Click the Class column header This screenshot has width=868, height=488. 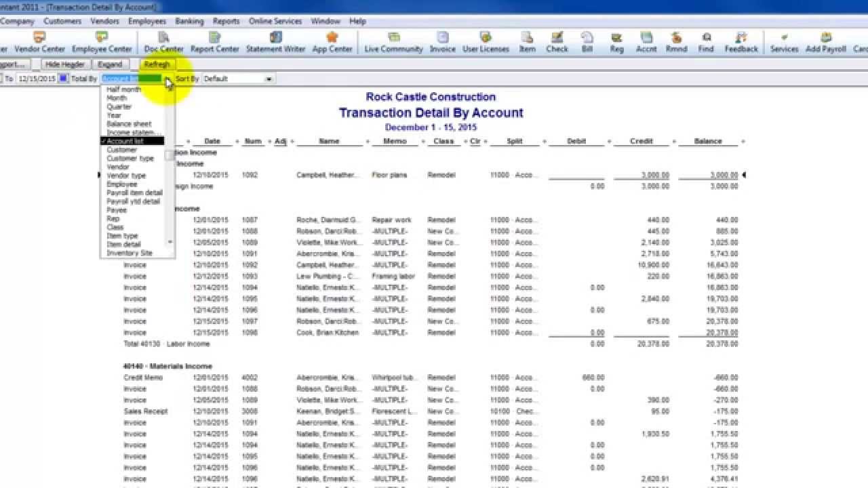[443, 141]
